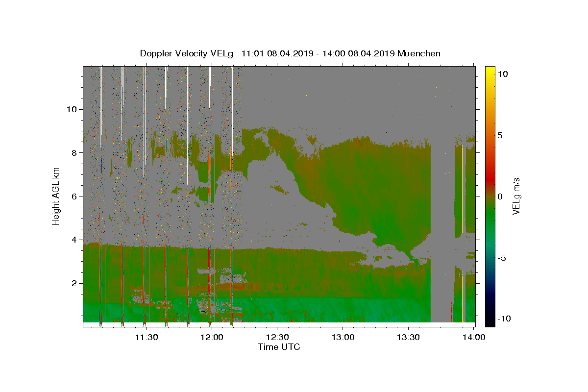Click the height axis label '2'
Image resolution: width=588 pixels, height=392 pixels.
73,283
